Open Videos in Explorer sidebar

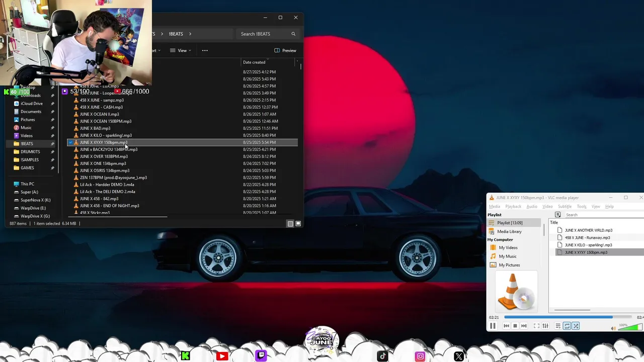point(27,136)
